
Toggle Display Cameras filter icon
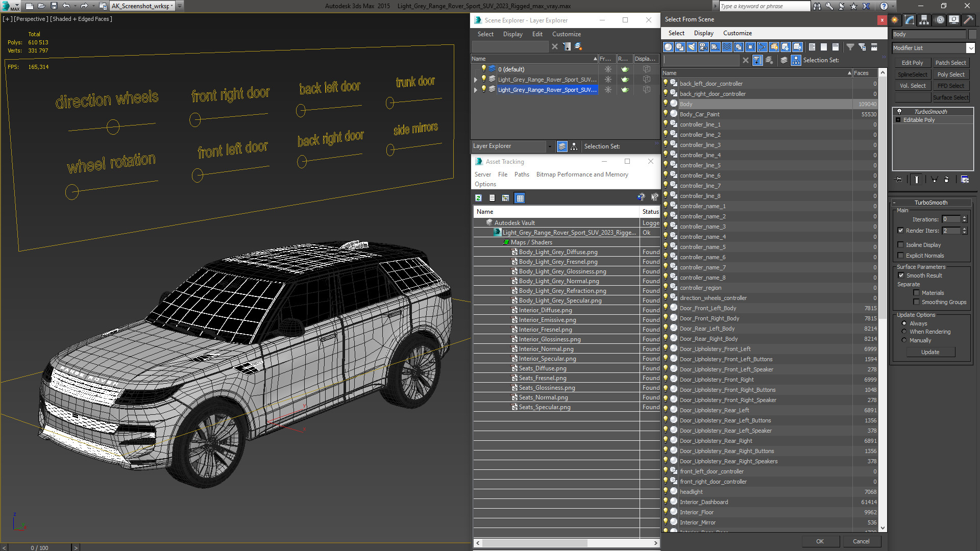(703, 47)
